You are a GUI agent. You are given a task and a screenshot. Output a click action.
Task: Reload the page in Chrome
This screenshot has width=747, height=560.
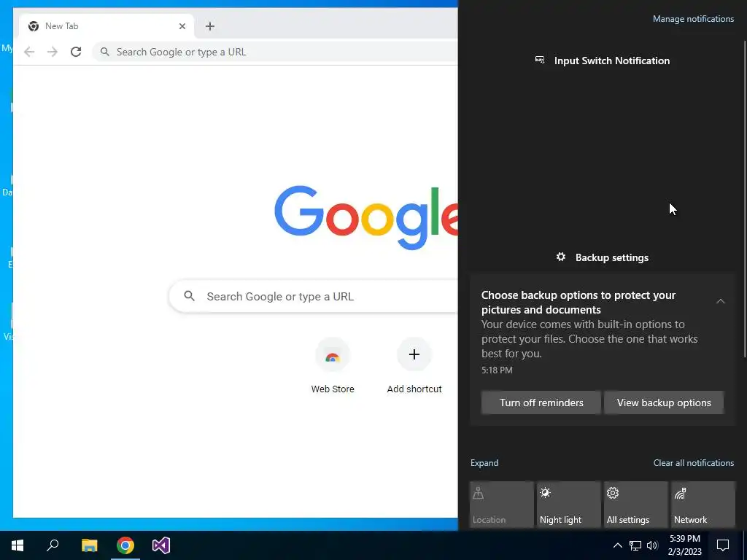tap(76, 52)
